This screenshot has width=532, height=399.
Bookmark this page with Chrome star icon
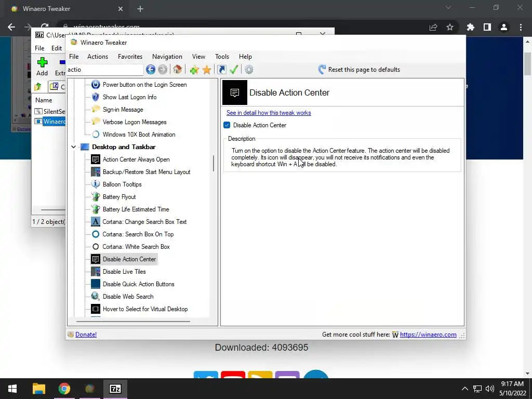(x=450, y=27)
